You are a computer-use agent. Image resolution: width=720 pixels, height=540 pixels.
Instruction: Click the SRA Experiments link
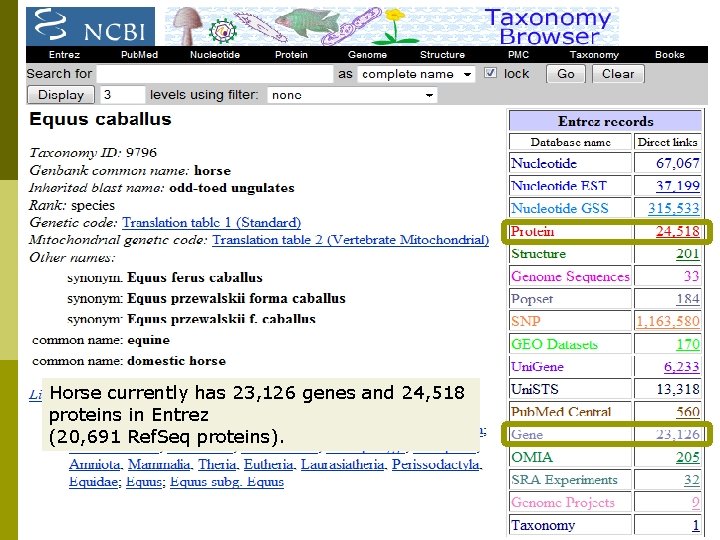pos(564,479)
